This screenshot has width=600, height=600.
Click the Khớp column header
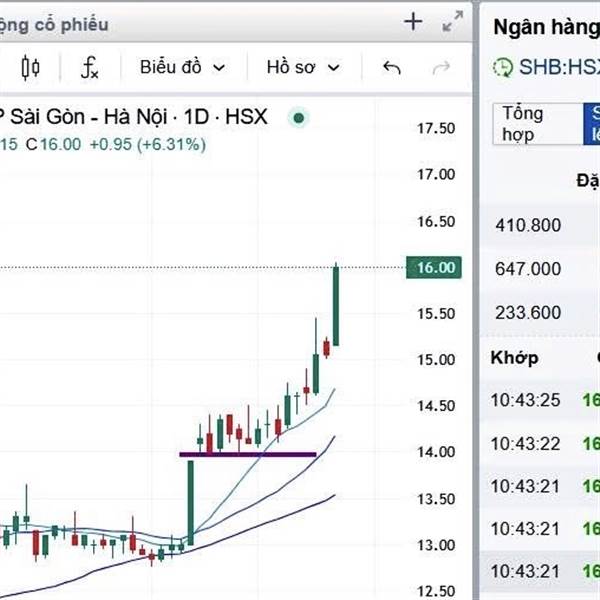pos(515,358)
